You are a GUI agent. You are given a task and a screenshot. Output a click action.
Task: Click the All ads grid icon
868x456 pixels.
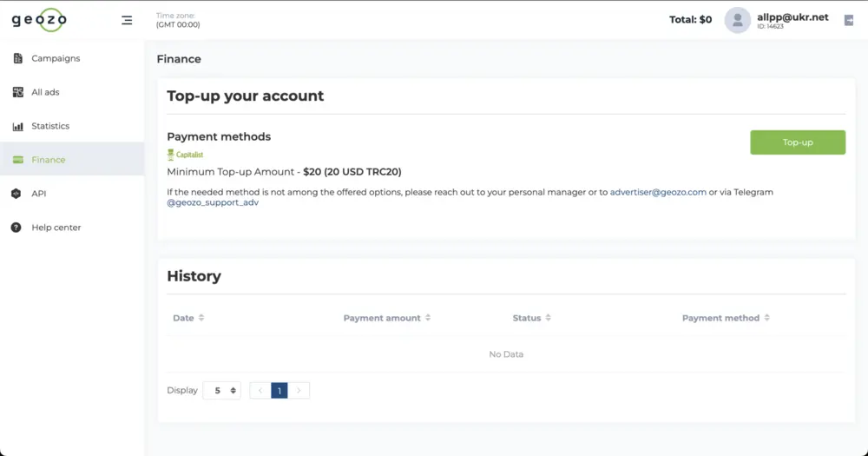click(17, 92)
